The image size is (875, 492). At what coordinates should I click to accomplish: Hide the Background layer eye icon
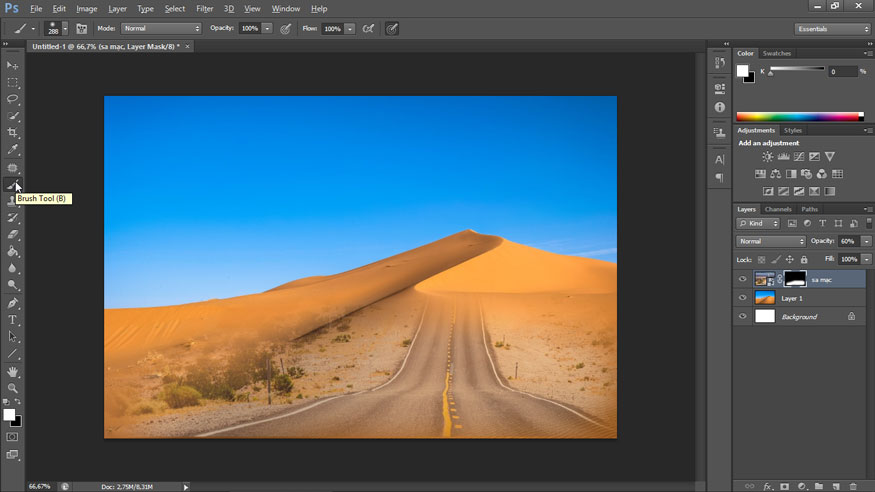click(x=742, y=316)
